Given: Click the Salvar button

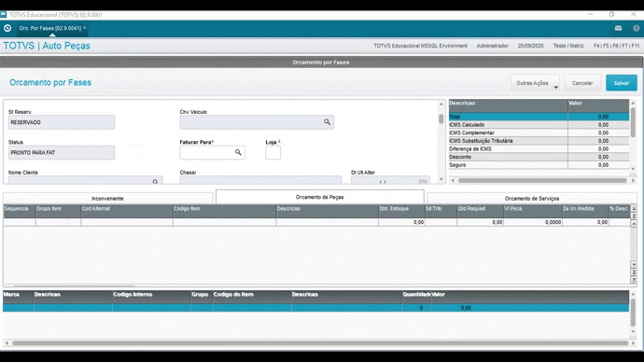Looking at the screenshot, I should [622, 83].
